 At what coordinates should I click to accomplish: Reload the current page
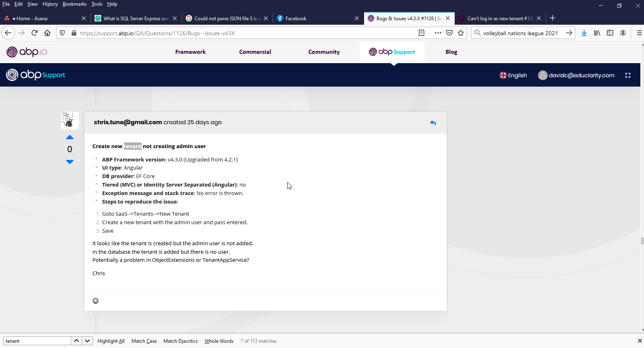pyautogui.click(x=34, y=33)
